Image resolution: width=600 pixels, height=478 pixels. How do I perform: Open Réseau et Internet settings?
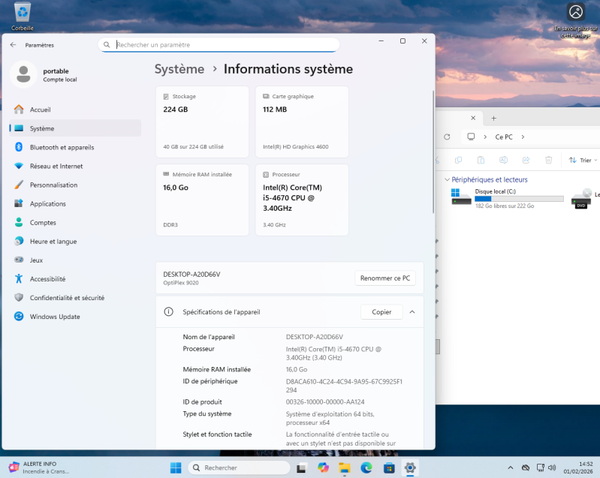click(56, 166)
